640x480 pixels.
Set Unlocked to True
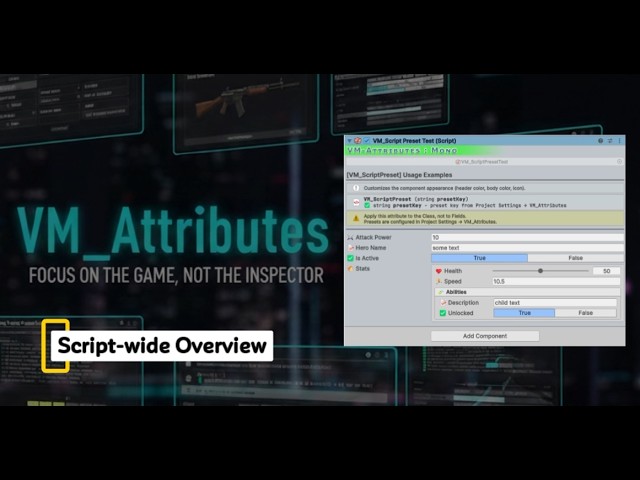[524, 313]
